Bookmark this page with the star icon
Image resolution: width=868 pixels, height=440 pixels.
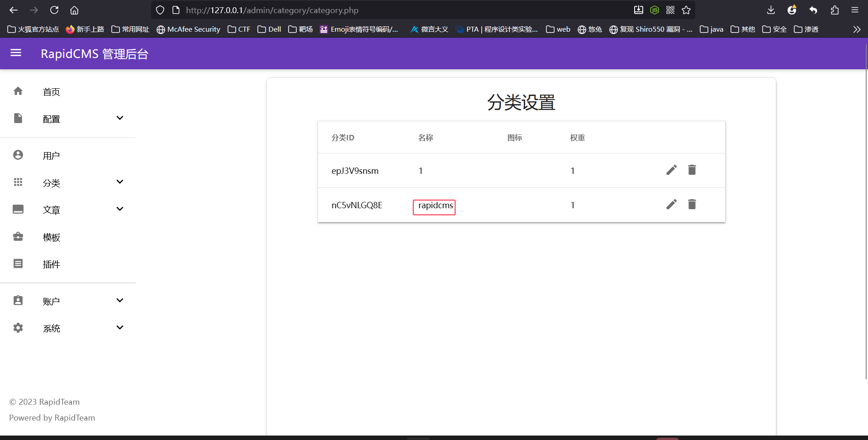[686, 10]
